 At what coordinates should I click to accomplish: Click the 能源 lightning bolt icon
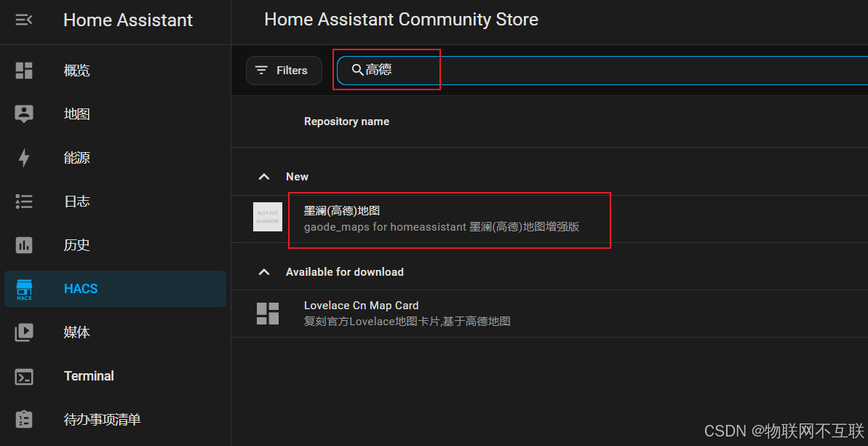point(24,158)
